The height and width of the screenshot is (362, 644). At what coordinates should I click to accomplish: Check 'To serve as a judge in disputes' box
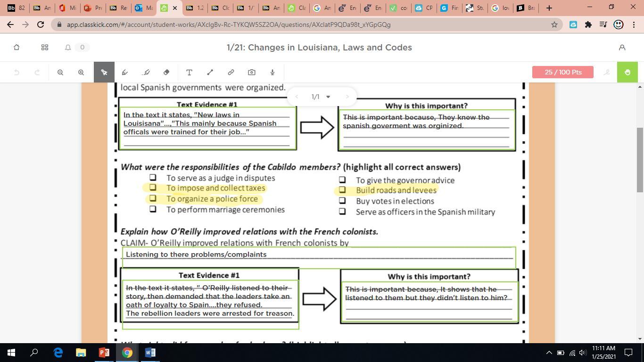[153, 177]
